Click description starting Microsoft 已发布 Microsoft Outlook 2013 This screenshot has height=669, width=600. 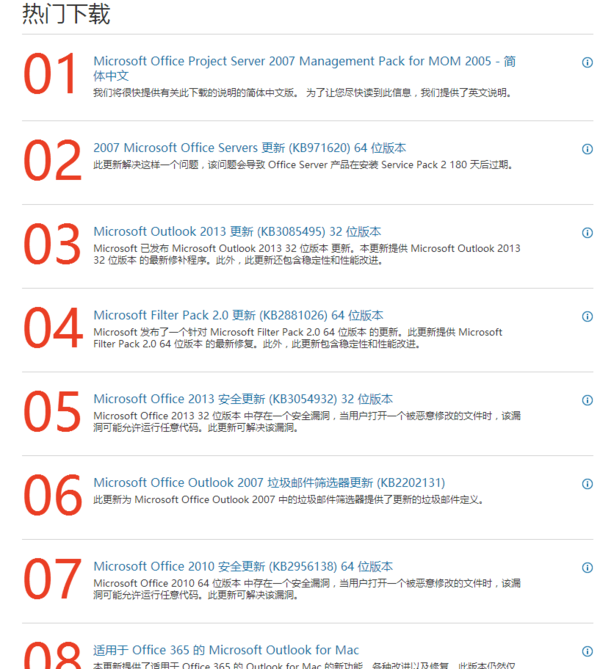pos(307,254)
